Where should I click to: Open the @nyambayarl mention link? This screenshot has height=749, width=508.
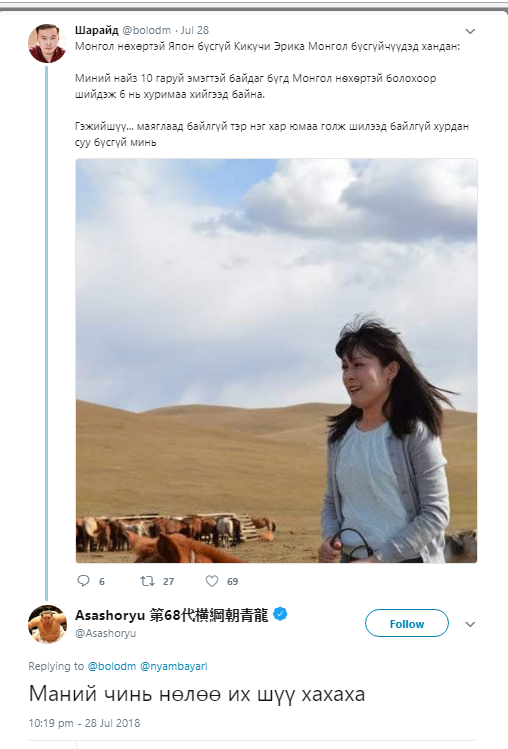[174, 666]
